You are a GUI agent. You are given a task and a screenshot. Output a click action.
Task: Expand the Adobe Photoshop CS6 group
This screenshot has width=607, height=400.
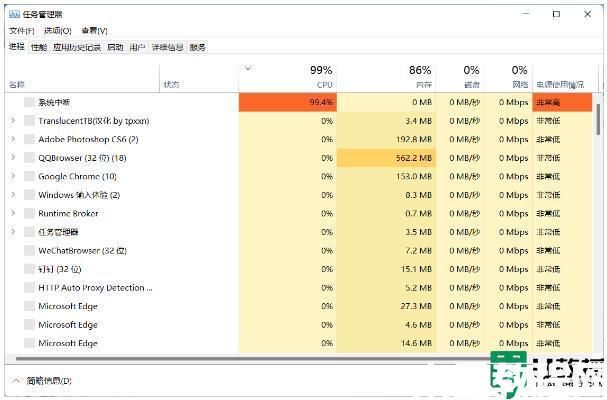[13, 139]
